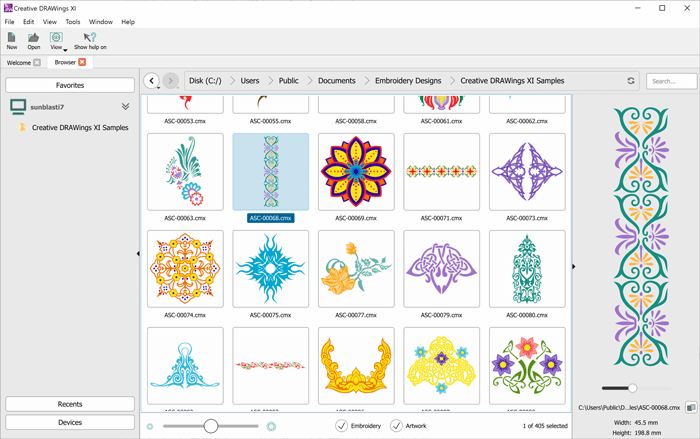Click the Recents button
This screenshot has height=439, width=700.
[70, 404]
